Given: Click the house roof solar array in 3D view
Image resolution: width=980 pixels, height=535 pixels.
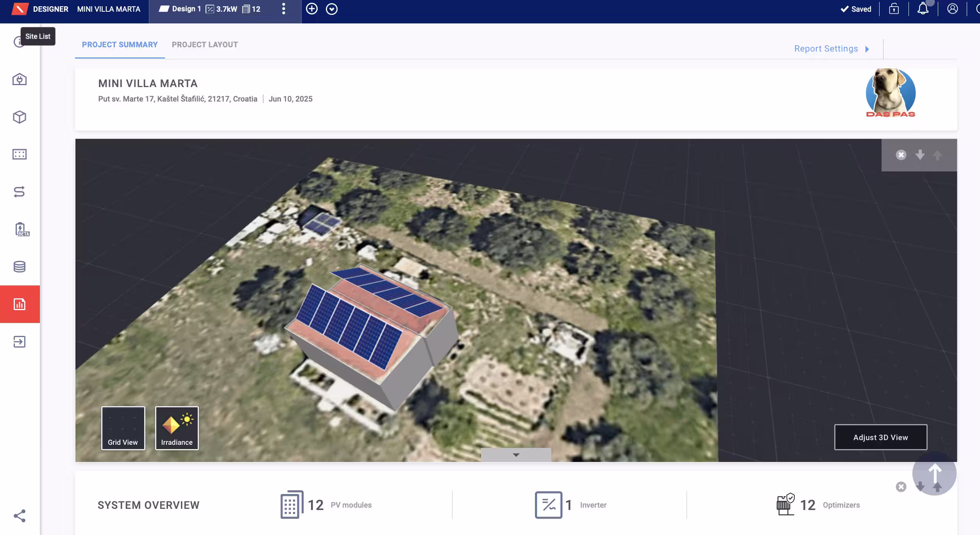Looking at the screenshot, I should click(349, 327).
